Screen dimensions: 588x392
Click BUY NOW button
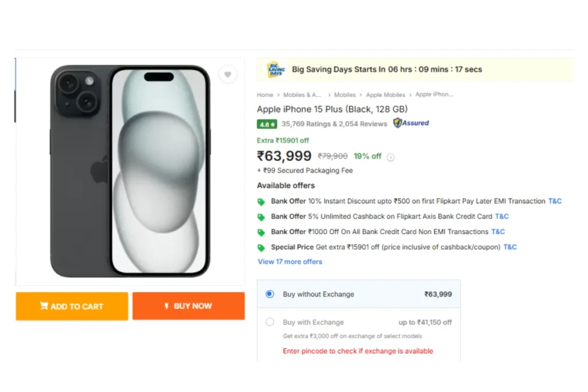point(188,306)
